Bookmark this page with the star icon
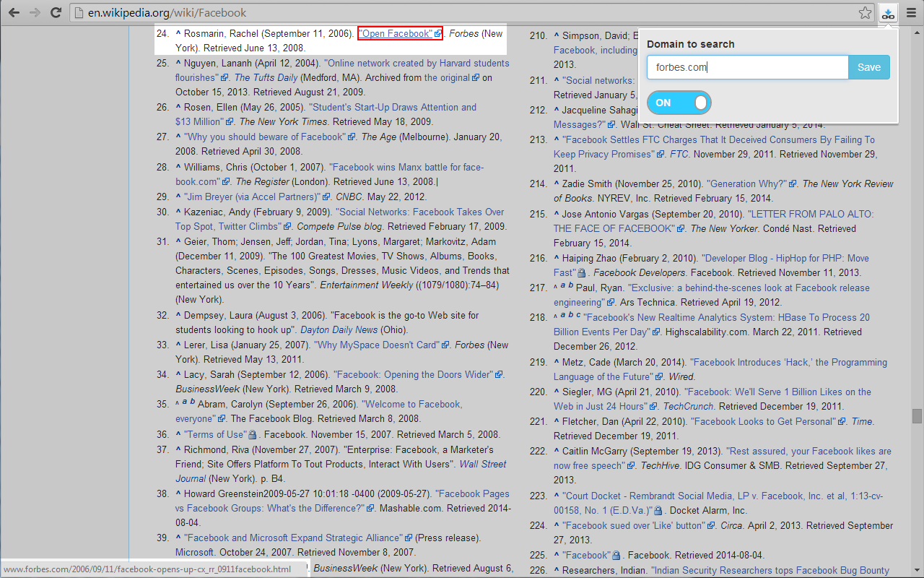924x578 pixels. [865, 12]
